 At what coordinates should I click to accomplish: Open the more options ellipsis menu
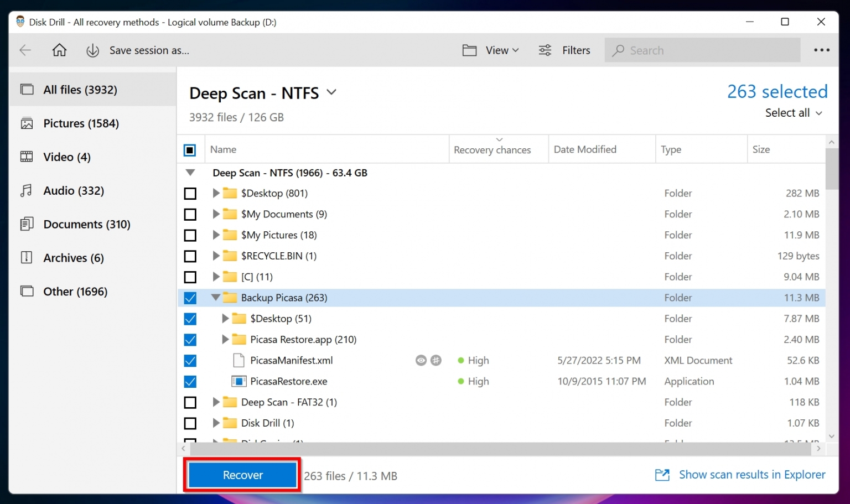coord(822,50)
